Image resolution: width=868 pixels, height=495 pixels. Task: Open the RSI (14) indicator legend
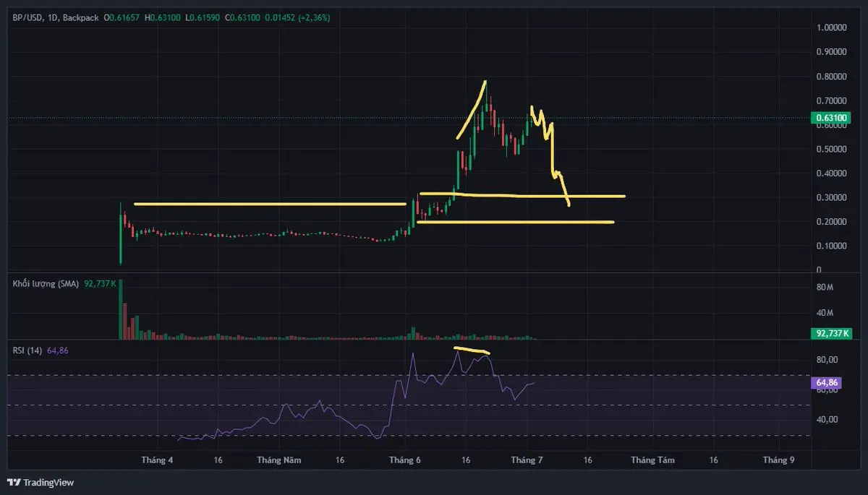pos(28,350)
